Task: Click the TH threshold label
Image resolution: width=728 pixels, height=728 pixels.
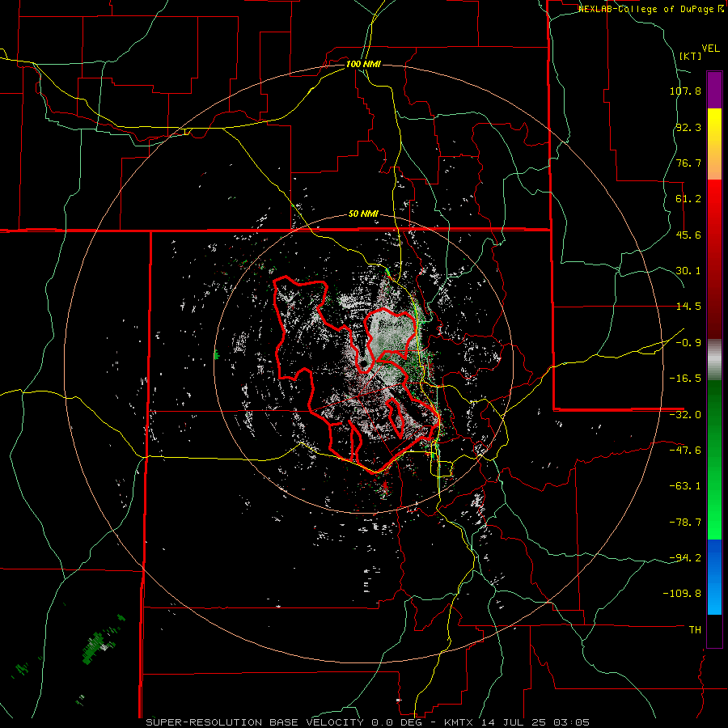Action: (x=695, y=630)
